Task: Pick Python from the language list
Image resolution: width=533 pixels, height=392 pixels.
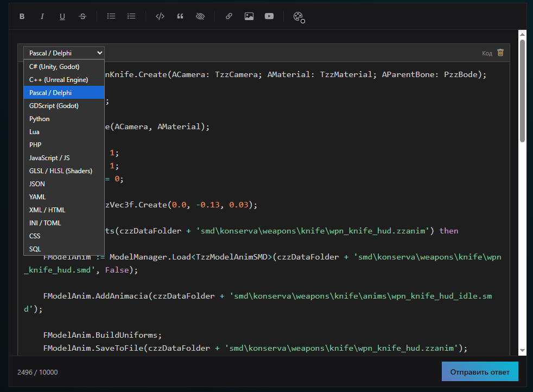Action: tap(64, 119)
